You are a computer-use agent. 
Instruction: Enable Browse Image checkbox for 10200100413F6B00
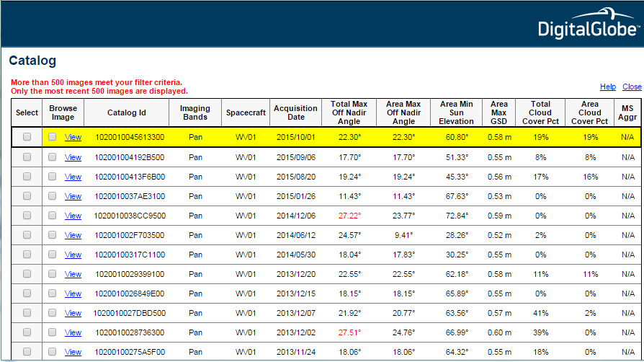pos(53,176)
